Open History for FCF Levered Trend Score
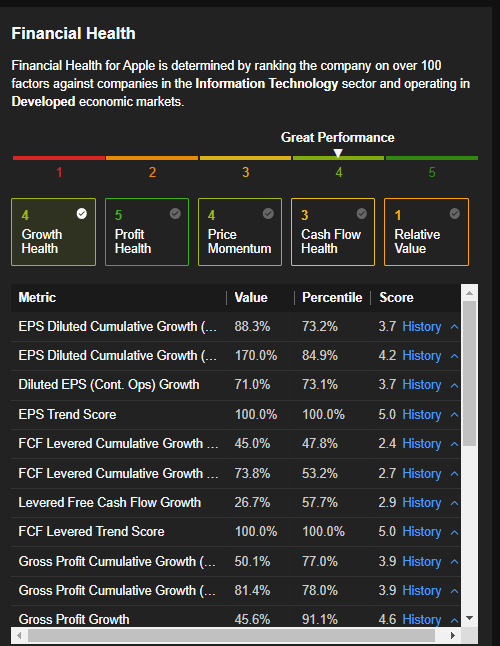The width and height of the screenshot is (500, 646). [x=422, y=532]
